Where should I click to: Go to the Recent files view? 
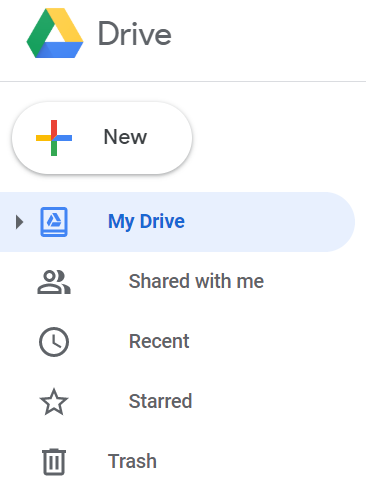[159, 341]
